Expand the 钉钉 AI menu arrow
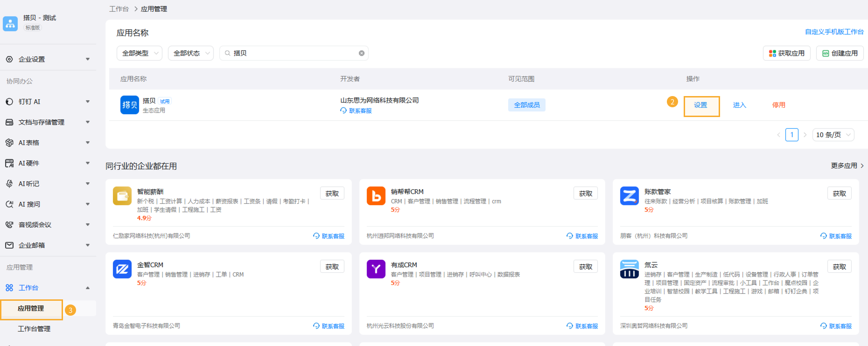This screenshot has height=346, width=868. pyautogui.click(x=88, y=102)
